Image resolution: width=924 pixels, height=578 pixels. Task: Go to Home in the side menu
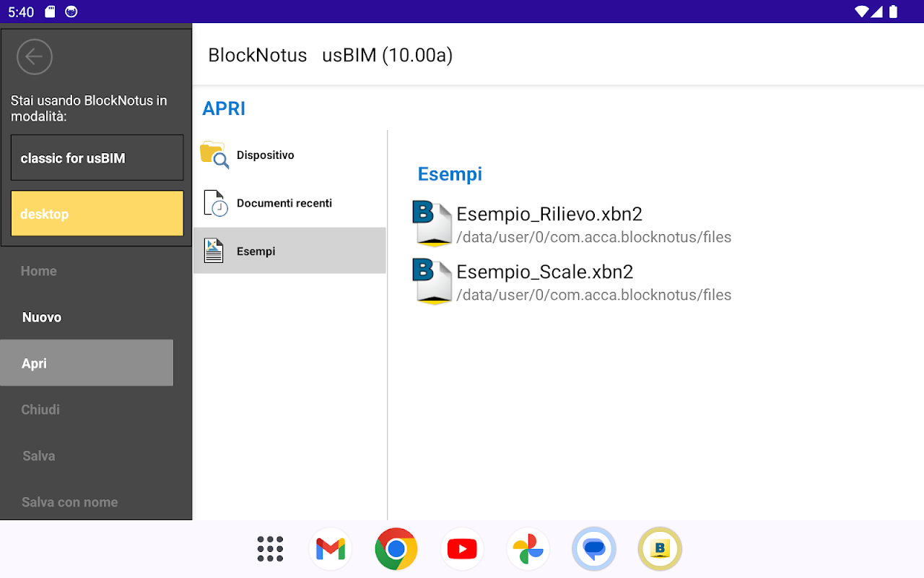(39, 271)
